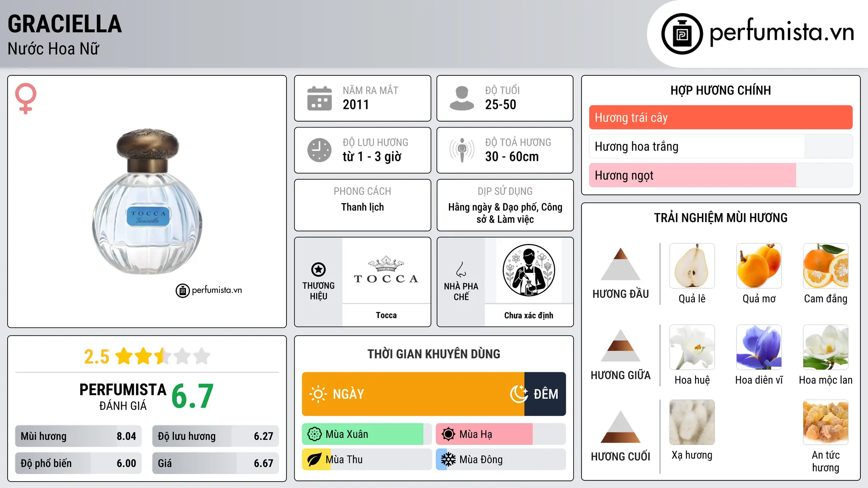The image size is (868, 488).
Task: Click the HƯƠNG GIỮA pyramid icon
Action: click(x=620, y=345)
